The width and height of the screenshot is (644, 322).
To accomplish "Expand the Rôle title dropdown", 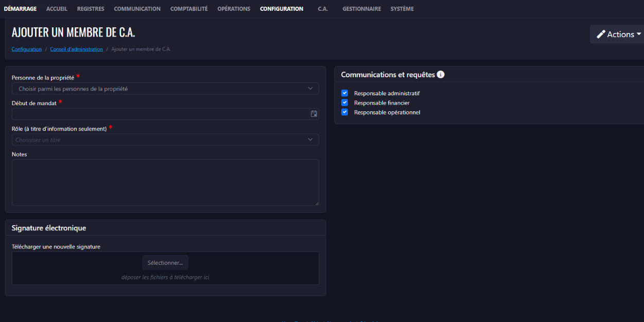I will click(165, 140).
